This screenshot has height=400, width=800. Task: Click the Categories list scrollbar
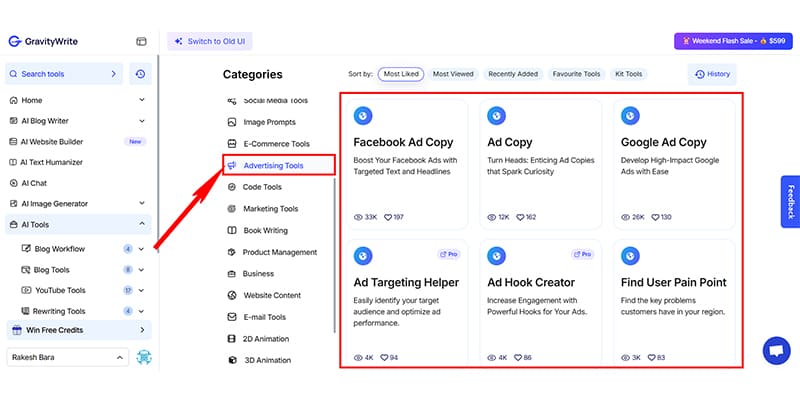click(x=335, y=255)
